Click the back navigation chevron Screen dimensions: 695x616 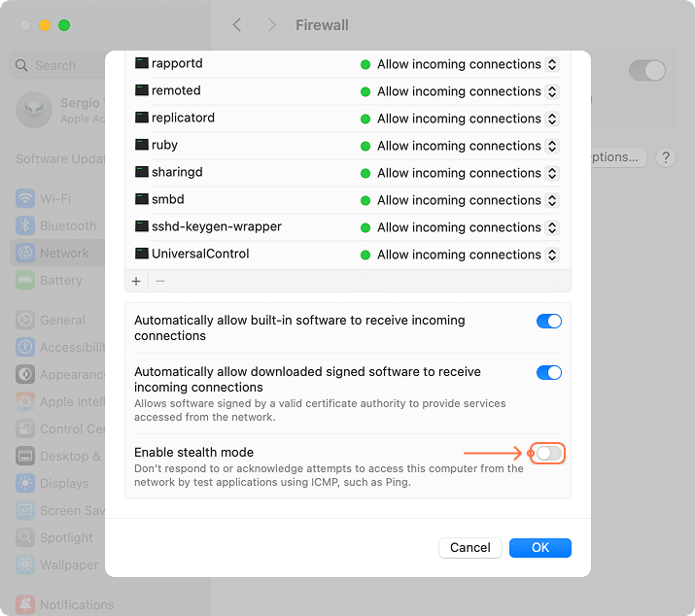click(237, 24)
